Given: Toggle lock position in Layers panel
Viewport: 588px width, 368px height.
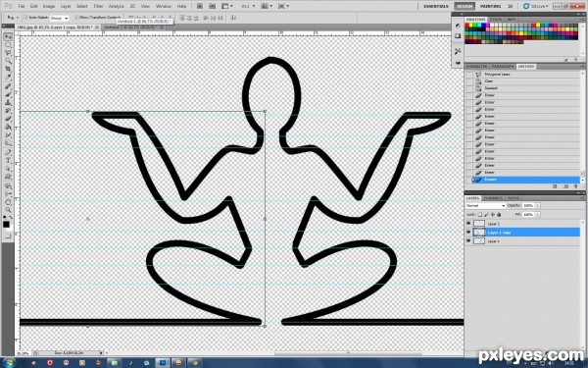Looking at the screenshot, I should (493, 214).
